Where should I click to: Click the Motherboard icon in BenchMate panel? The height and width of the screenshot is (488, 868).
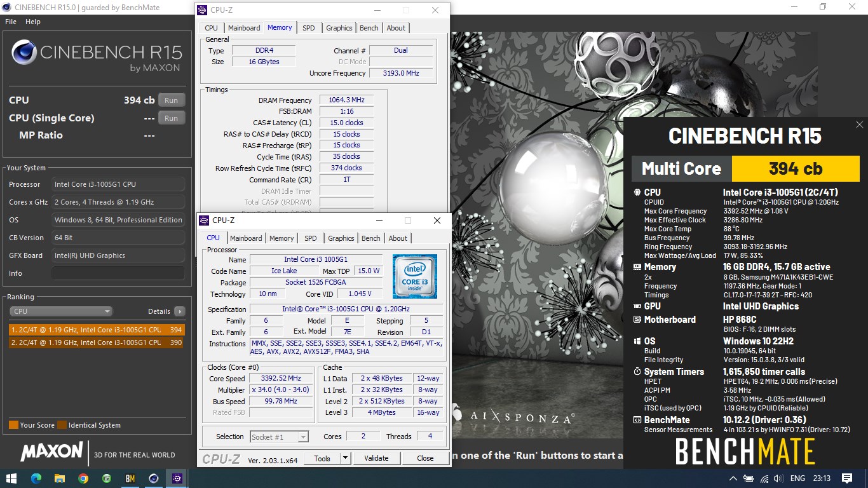[x=637, y=320]
